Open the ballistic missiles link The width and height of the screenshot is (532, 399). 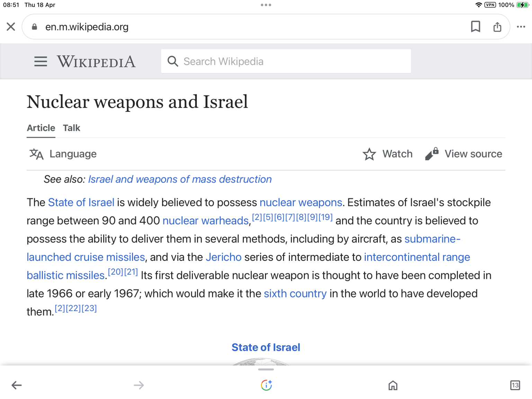66,275
